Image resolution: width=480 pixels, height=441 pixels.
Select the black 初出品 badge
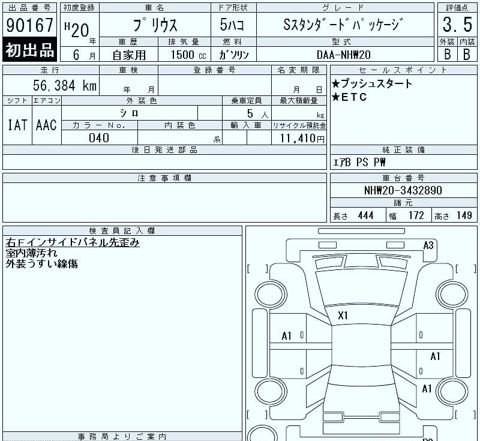[x=30, y=50]
